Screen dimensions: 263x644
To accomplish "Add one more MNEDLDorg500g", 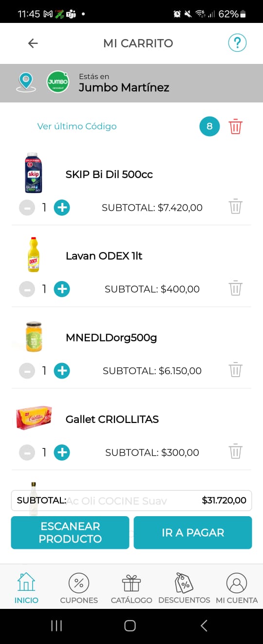I will point(61,371).
